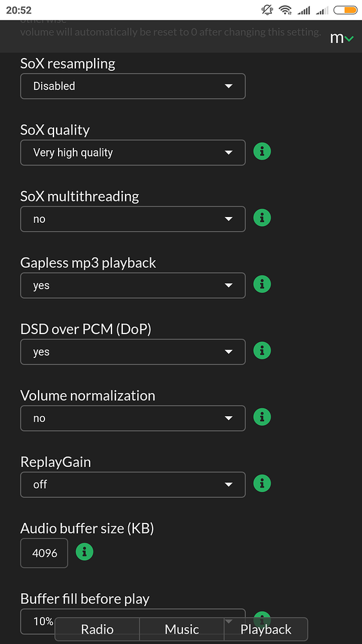Screen dimensions: 362x644
Task: Open ReplayGain off dropdown
Action: click(x=133, y=485)
